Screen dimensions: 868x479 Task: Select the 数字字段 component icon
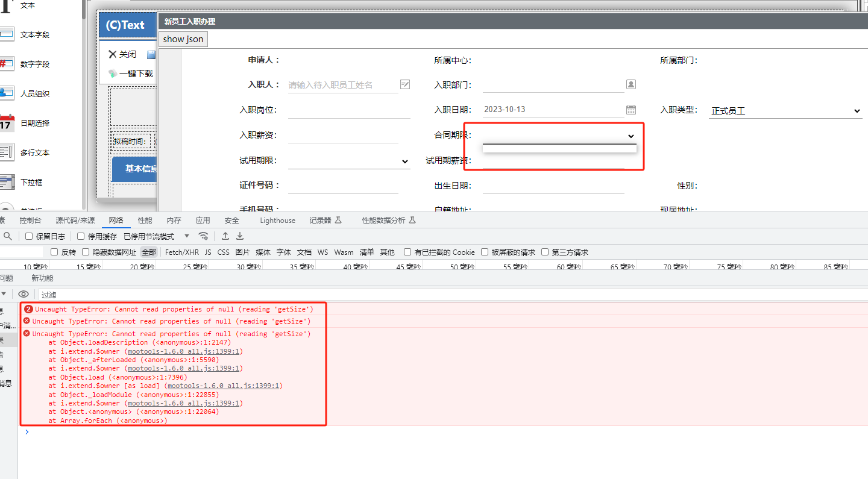click(7, 64)
